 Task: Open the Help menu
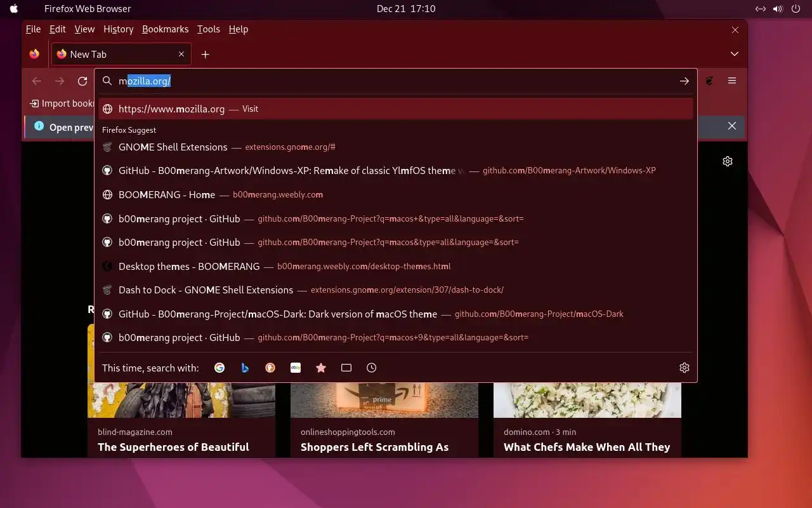[239, 29]
